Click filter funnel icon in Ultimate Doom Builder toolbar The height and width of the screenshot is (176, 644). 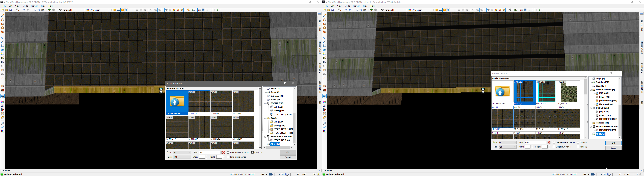click(x=383, y=10)
